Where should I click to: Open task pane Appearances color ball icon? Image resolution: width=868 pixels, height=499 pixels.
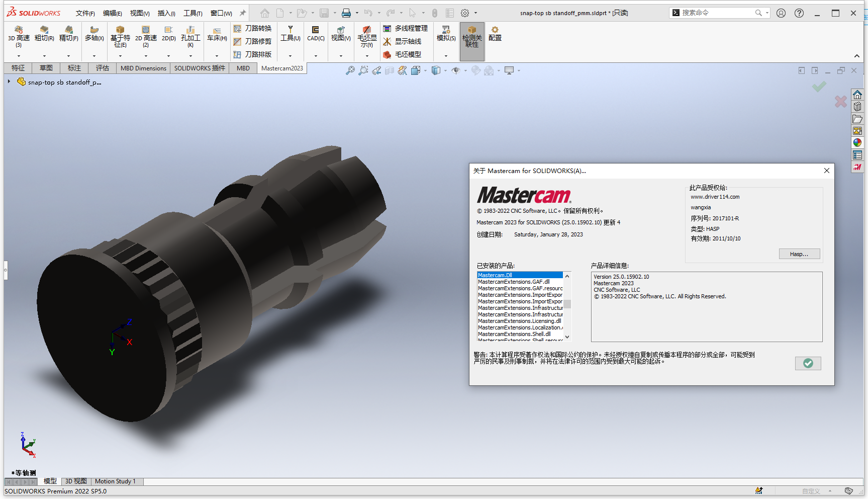[857, 143]
